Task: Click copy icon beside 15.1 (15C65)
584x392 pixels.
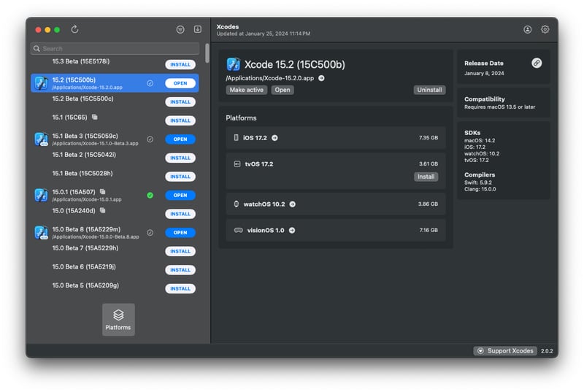Action: click(95, 117)
